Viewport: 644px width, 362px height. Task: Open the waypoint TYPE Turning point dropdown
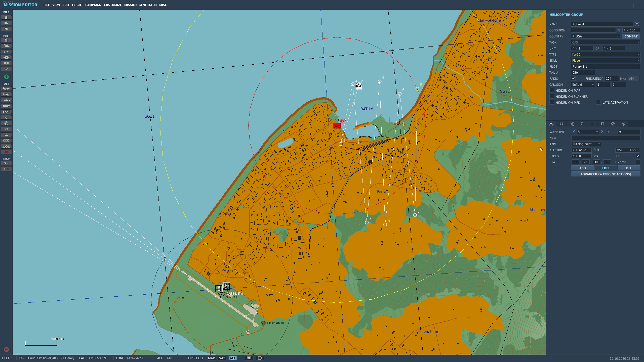(586, 144)
